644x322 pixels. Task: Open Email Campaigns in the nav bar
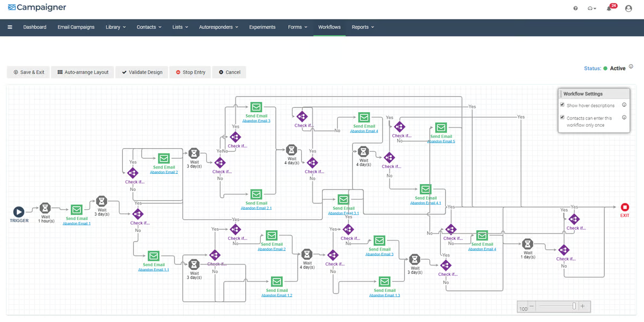76,27
